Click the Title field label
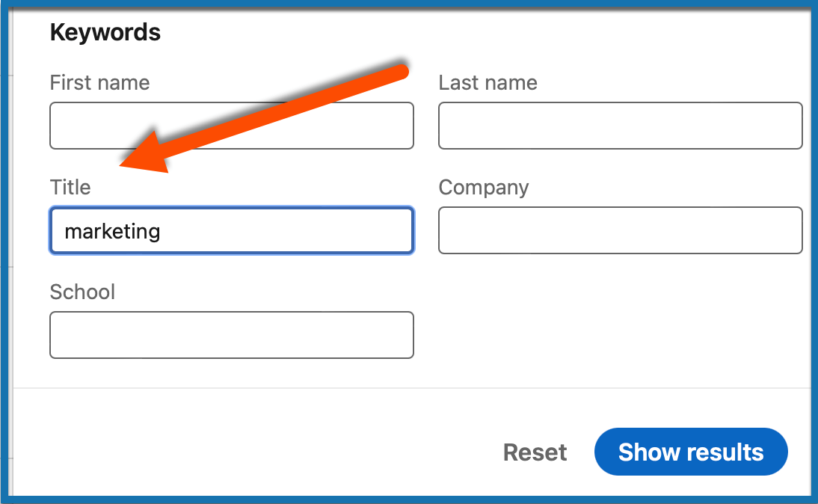Viewport: 818px width, 504px height. [x=70, y=188]
